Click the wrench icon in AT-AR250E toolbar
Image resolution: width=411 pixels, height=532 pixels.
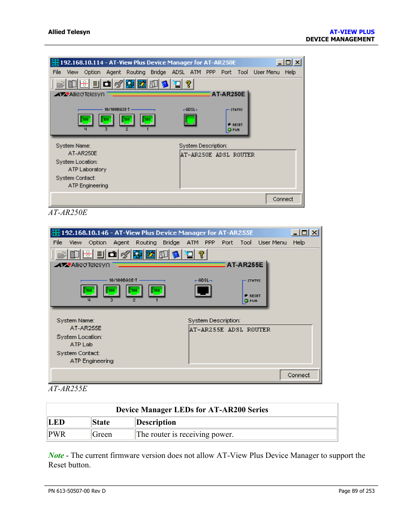(118, 84)
